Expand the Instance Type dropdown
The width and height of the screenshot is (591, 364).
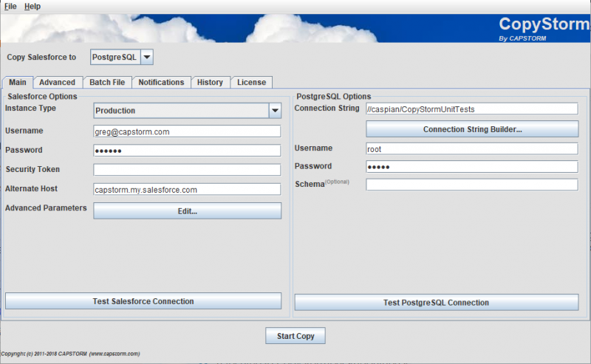pos(275,111)
